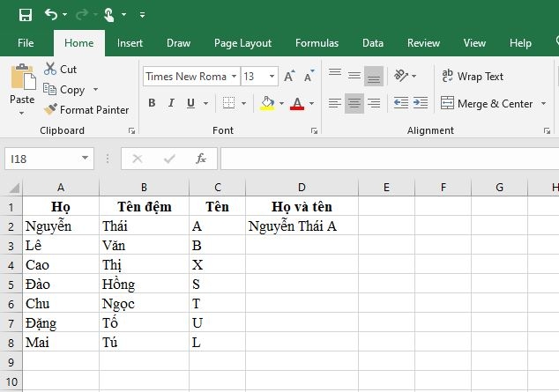Decrease font size with the small A icon
This screenshot has height=392, width=559.
click(x=309, y=76)
